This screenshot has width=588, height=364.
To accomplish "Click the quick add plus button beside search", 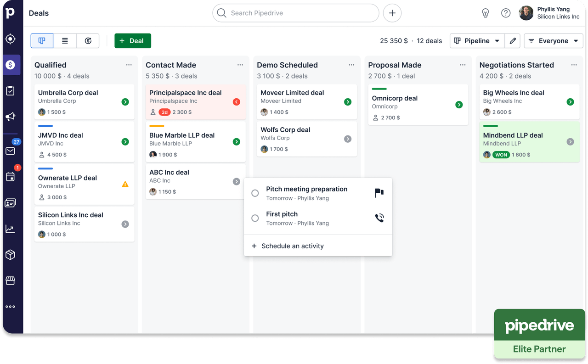I will point(392,13).
